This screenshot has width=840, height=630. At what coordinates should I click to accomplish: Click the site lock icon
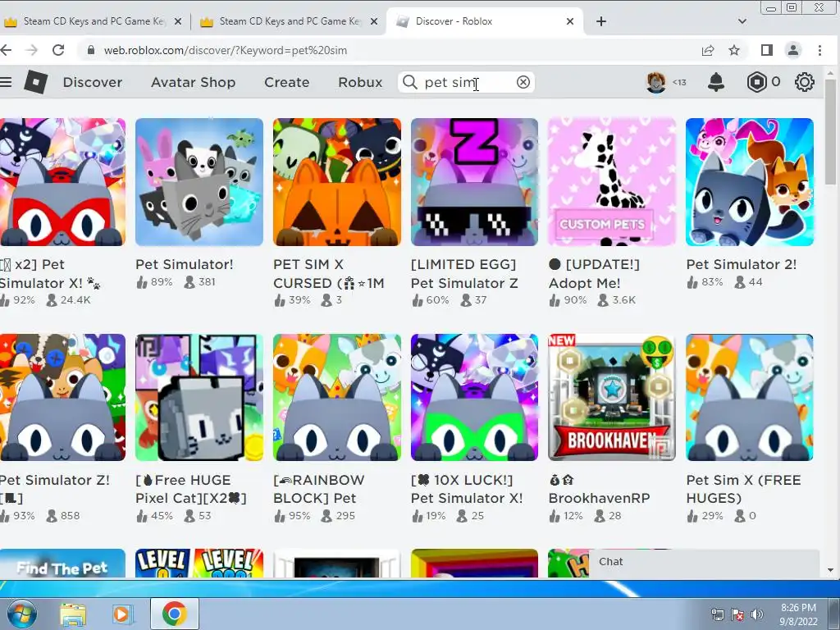(x=91, y=50)
